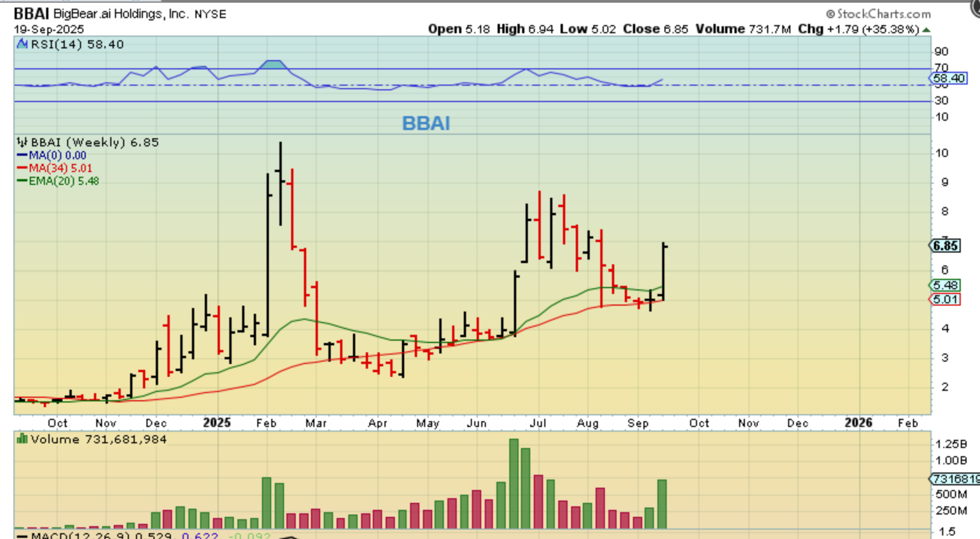The height and width of the screenshot is (539, 980).
Task: Click the 2025 year label on time axis
Action: 217,422
